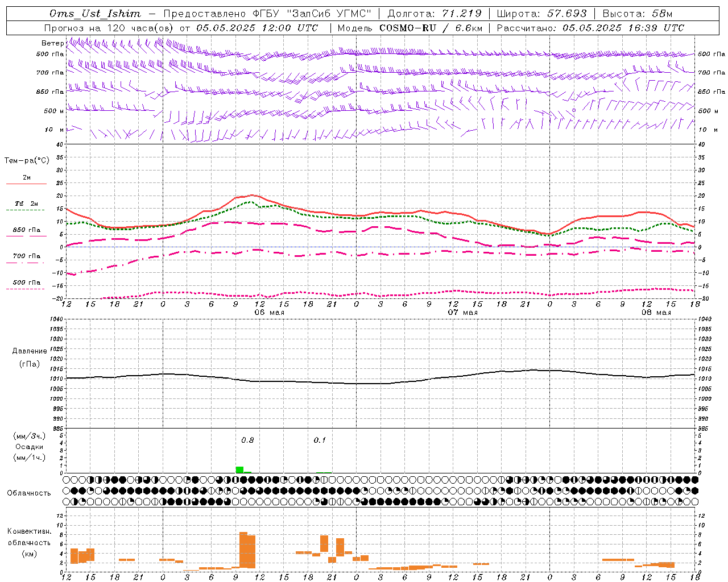Click the 07 мая date label
Viewport: 728px width, 582px height.
tap(462, 313)
